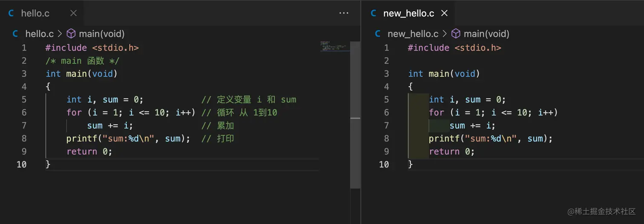This screenshot has width=644, height=224.
Task: Click 'sum += i;' in new_hello.c
Action: point(473,125)
